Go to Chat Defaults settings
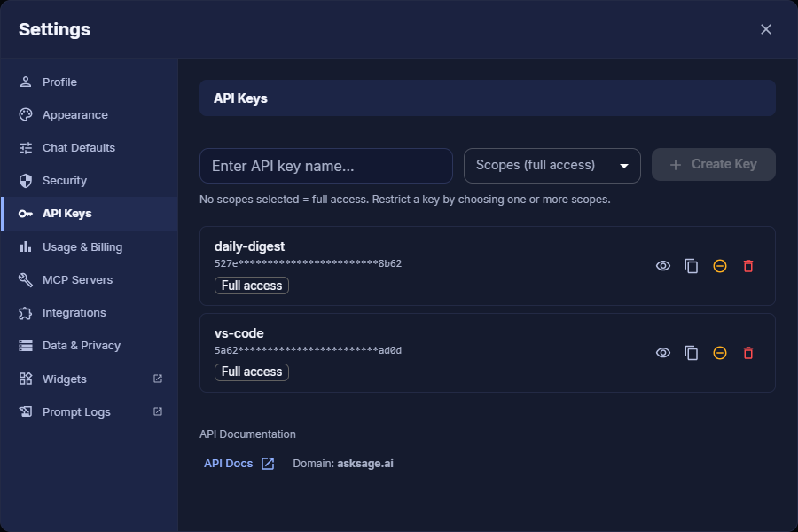Viewport: 798px width, 532px height. point(89,148)
